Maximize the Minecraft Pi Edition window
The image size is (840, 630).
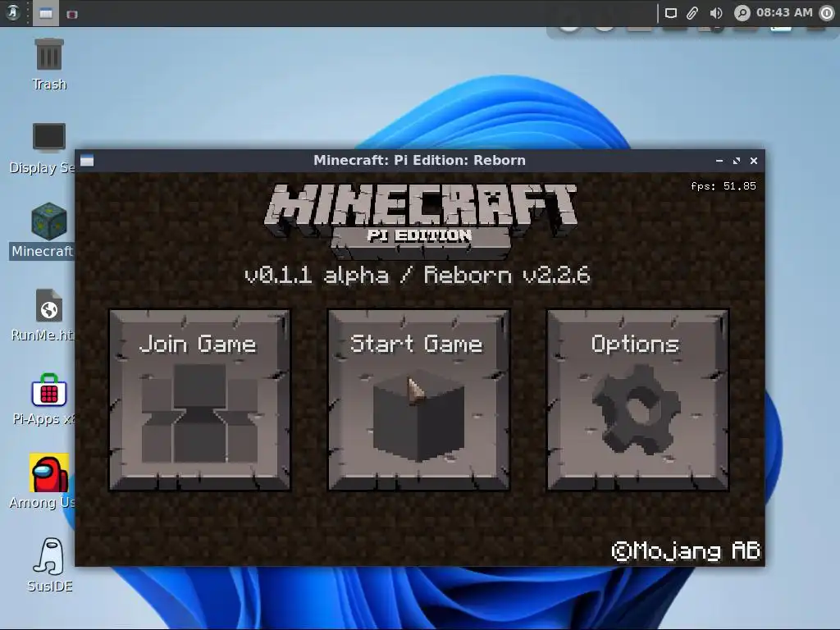737,161
